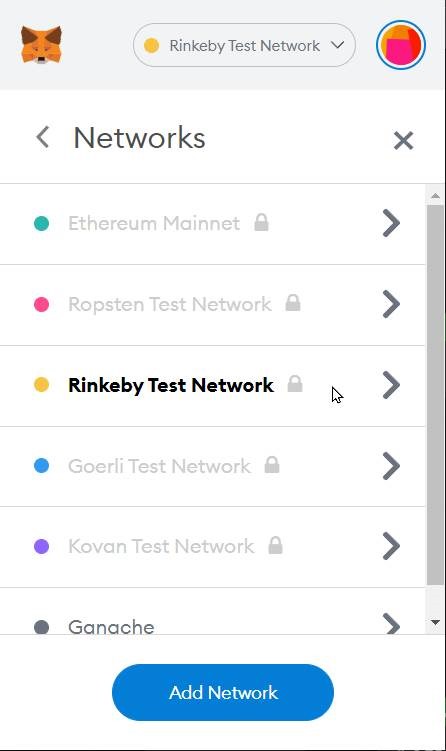
Task: Click the MetaMask fox logo
Action: pos(41,45)
